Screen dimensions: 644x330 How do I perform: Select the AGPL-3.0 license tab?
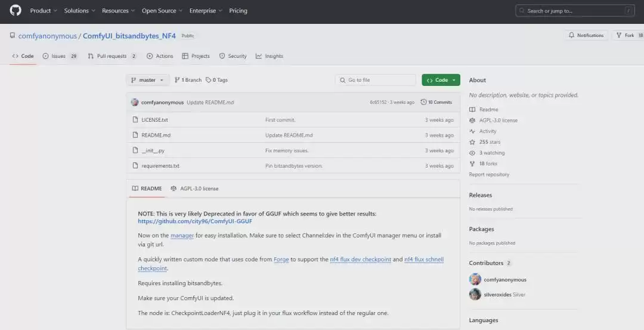(194, 189)
